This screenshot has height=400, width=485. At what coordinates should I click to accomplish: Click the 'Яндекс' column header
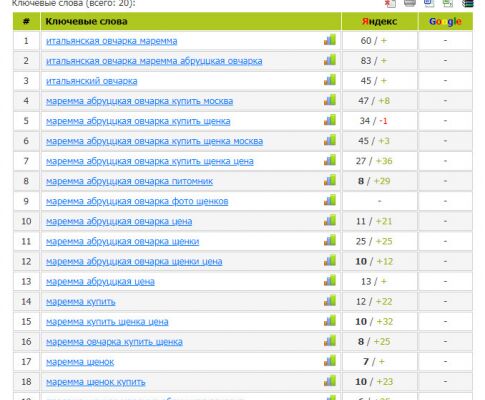pos(380,21)
